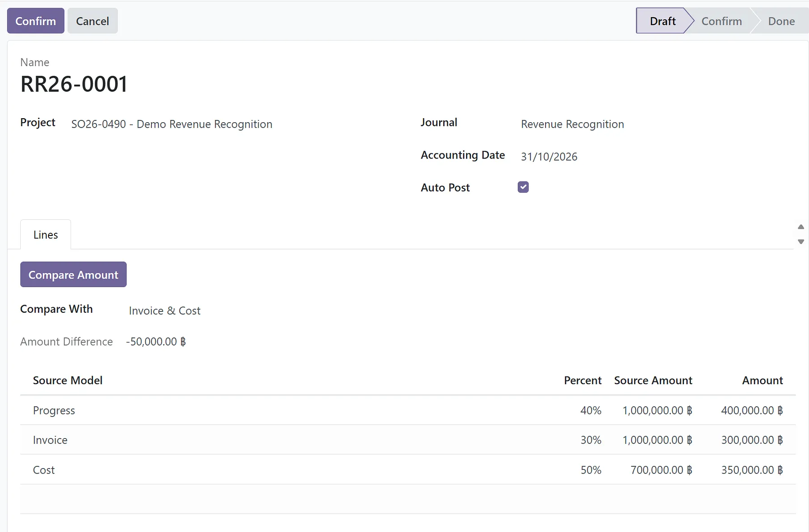
Task: Select the Done status stage
Action: tap(781, 21)
